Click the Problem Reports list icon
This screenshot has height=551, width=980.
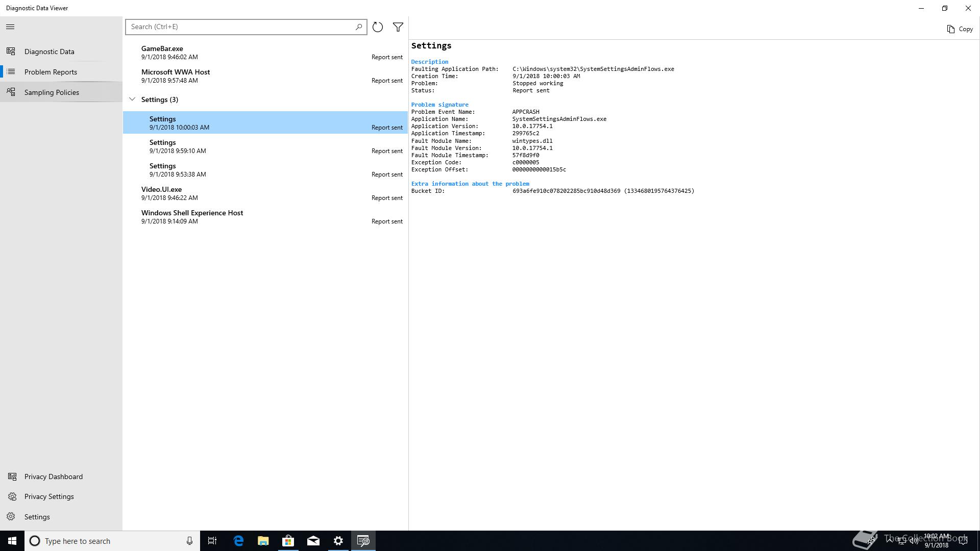pos(11,71)
